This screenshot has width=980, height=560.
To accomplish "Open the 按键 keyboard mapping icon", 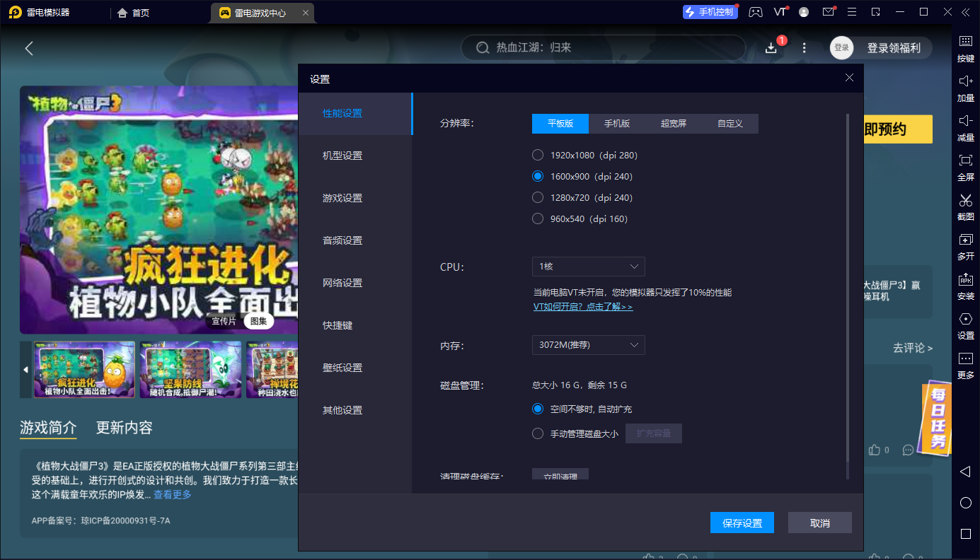I will point(965,42).
